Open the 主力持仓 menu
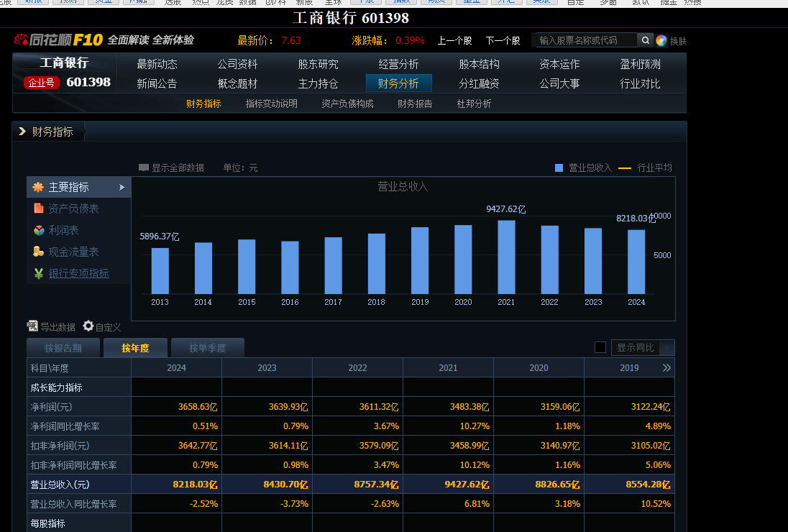 click(x=318, y=83)
